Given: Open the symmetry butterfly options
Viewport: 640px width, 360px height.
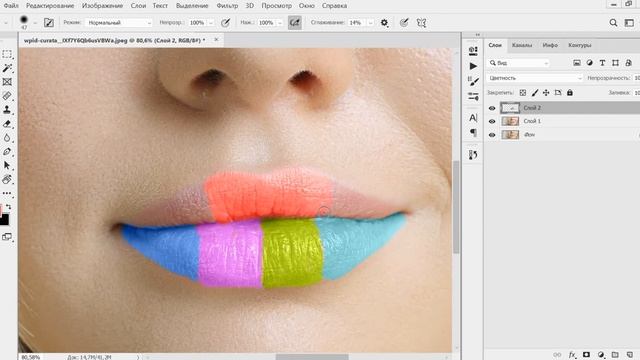Looking at the screenshot, I should (422, 22).
